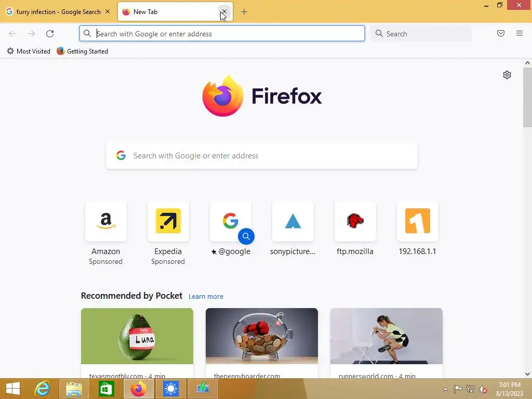
Task: Launch Internet Explorer from taskbar
Action: point(43,389)
